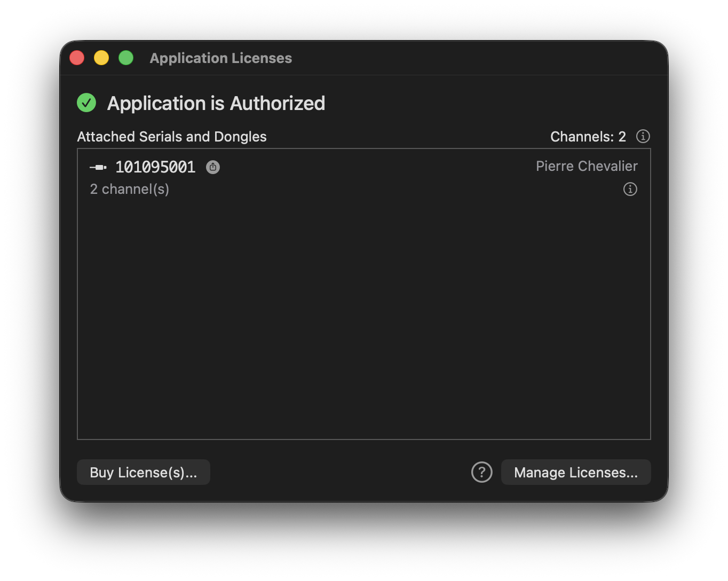This screenshot has width=728, height=581.
Task: Minimize the window with the yellow button
Action: click(x=101, y=58)
